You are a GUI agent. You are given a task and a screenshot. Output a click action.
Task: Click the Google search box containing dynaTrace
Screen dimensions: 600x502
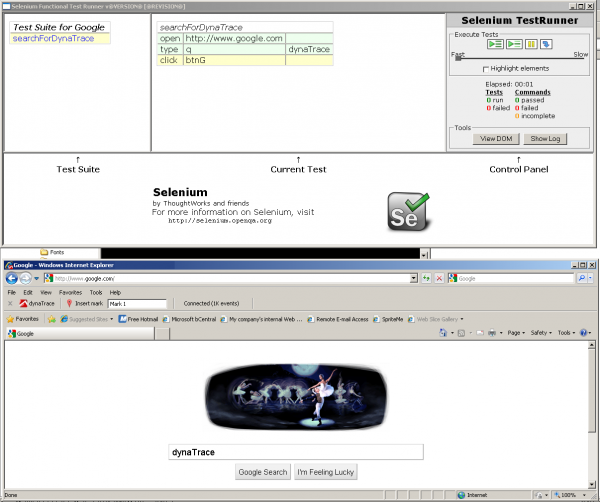click(296, 452)
